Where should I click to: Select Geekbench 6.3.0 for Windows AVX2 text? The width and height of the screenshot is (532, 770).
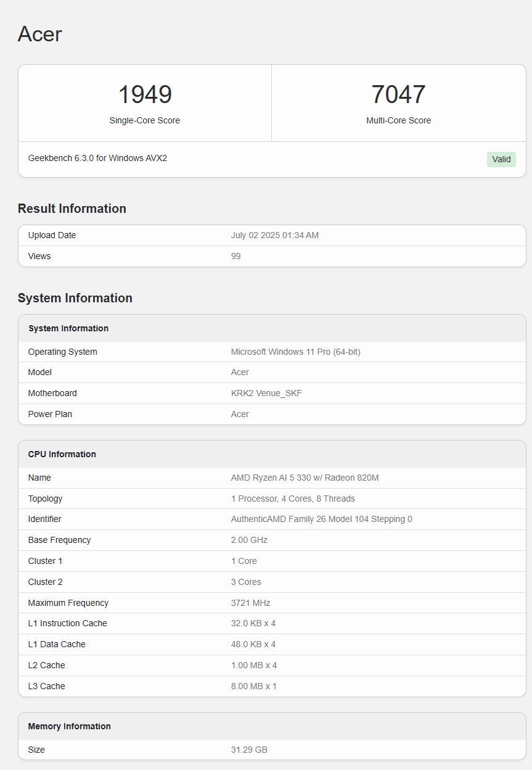[x=97, y=158]
